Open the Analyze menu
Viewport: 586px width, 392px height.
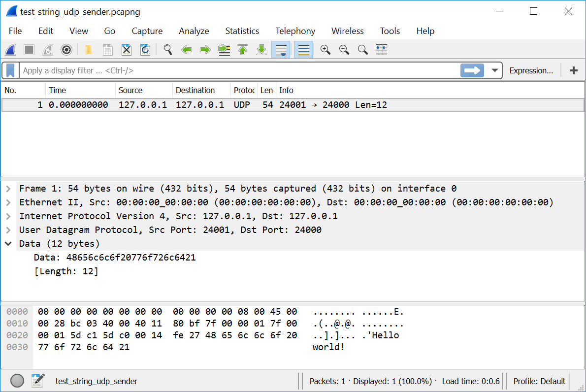194,31
